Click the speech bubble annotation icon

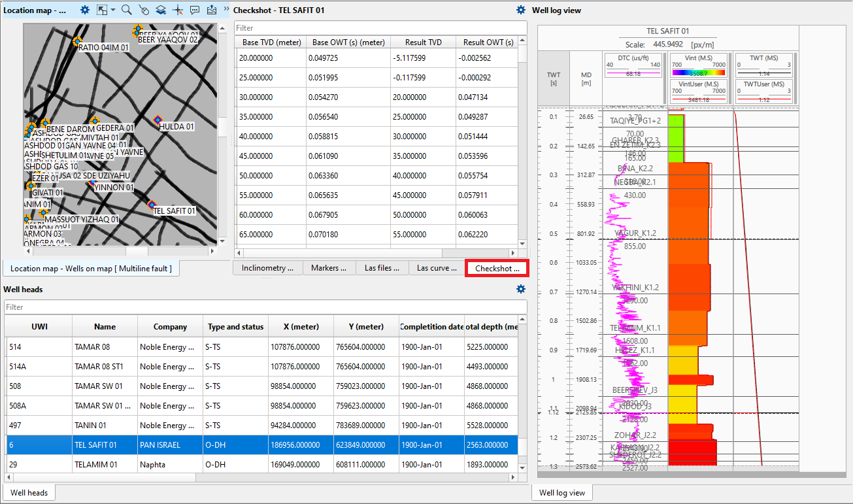pyautogui.click(x=194, y=10)
